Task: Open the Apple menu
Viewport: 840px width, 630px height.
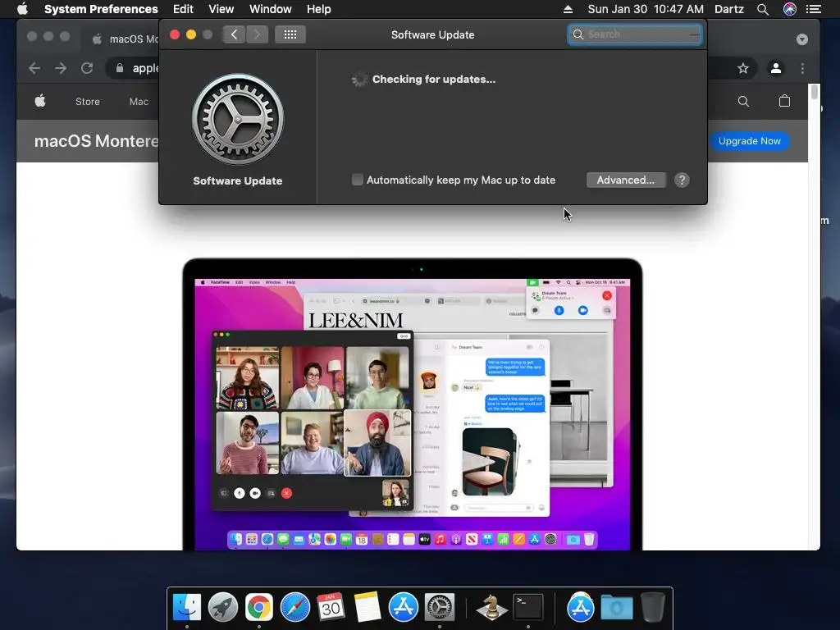Action: (x=22, y=9)
